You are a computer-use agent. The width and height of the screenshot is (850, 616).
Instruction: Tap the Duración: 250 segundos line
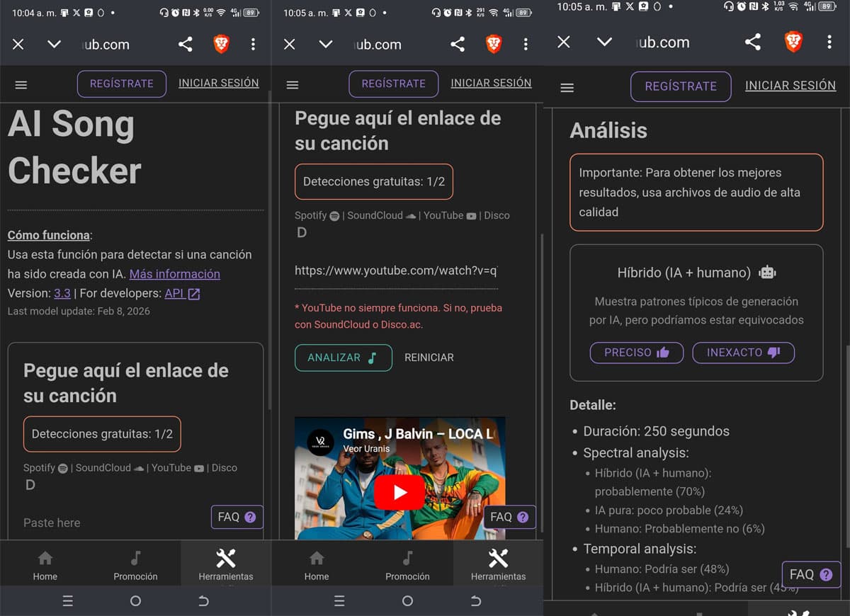(656, 431)
